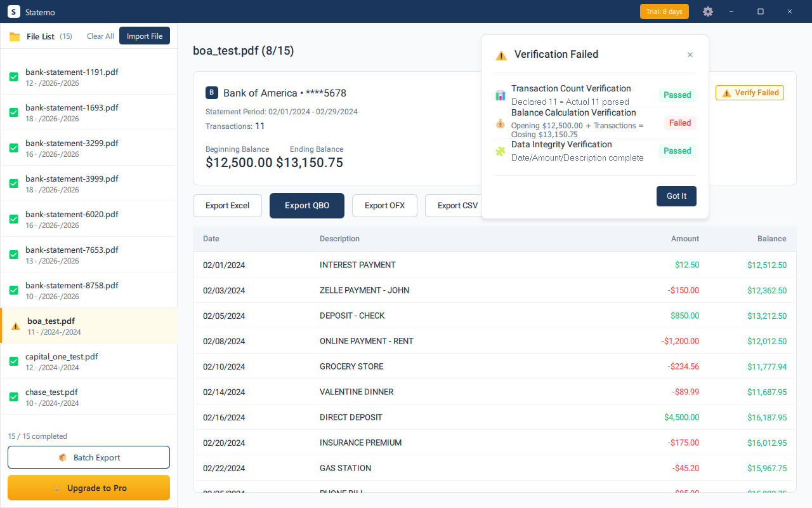Click the Verify Failed status badge

click(750, 93)
